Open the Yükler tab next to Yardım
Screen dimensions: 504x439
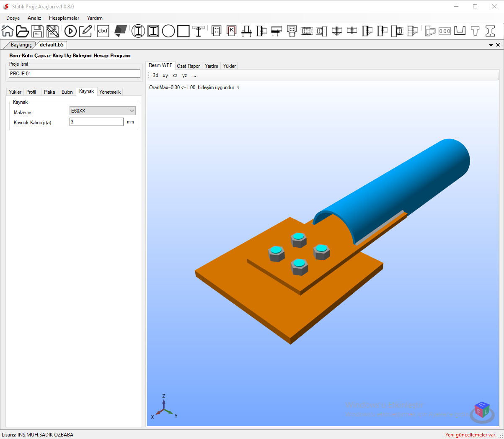[230, 66]
